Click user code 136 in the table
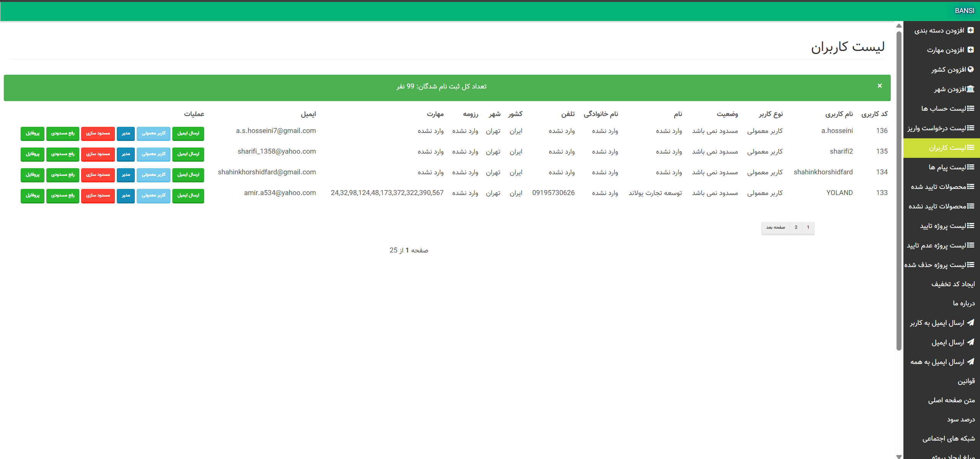This screenshot has width=980, height=459. 882,131
